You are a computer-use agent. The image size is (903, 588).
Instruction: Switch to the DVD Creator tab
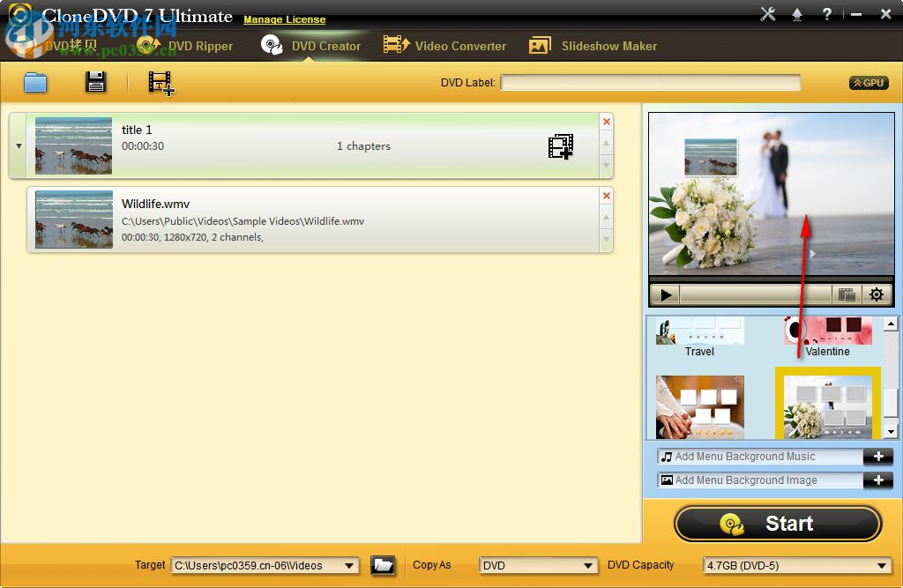pyautogui.click(x=311, y=46)
